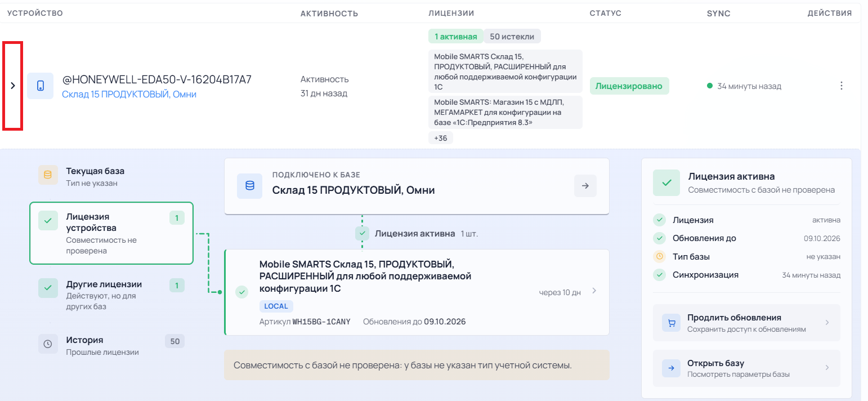868x401 pixels.
Task: Click the check icon beside Лицензия активна 1 шт.
Action: click(362, 233)
